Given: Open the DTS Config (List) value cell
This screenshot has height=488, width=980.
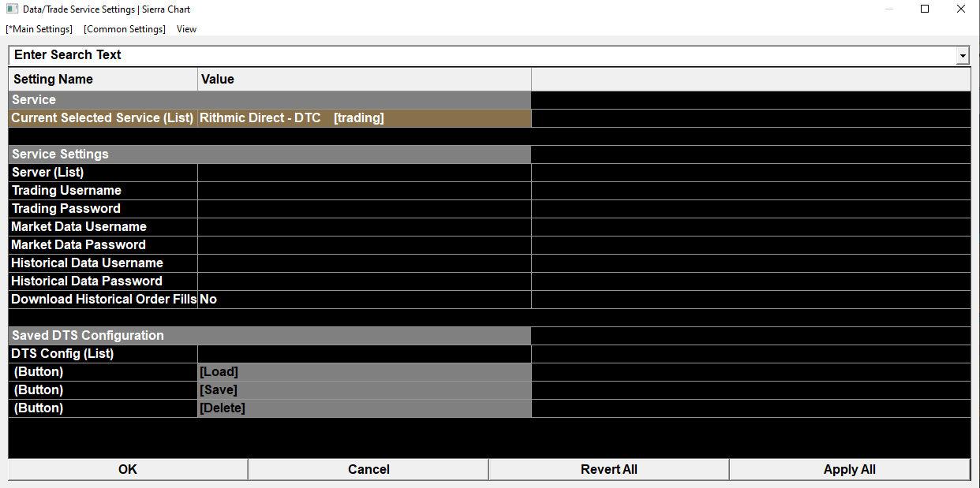Looking at the screenshot, I should click(365, 354).
